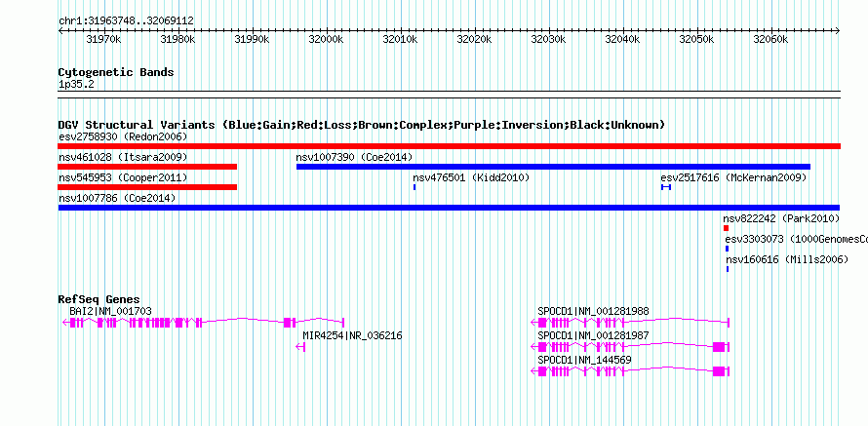Select the SPOCD1 NM_001281987 transcript glyph
The height and width of the screenshot is (426, 868).
pos(630,347)
